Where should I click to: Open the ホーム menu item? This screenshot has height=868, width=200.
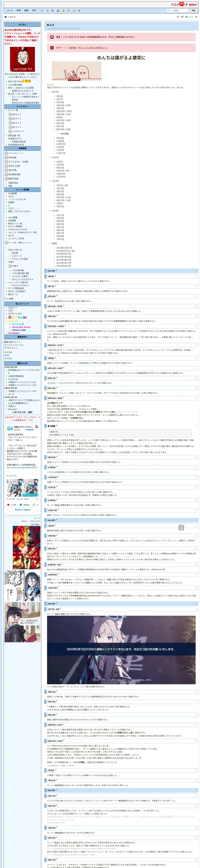click(10, 10)
